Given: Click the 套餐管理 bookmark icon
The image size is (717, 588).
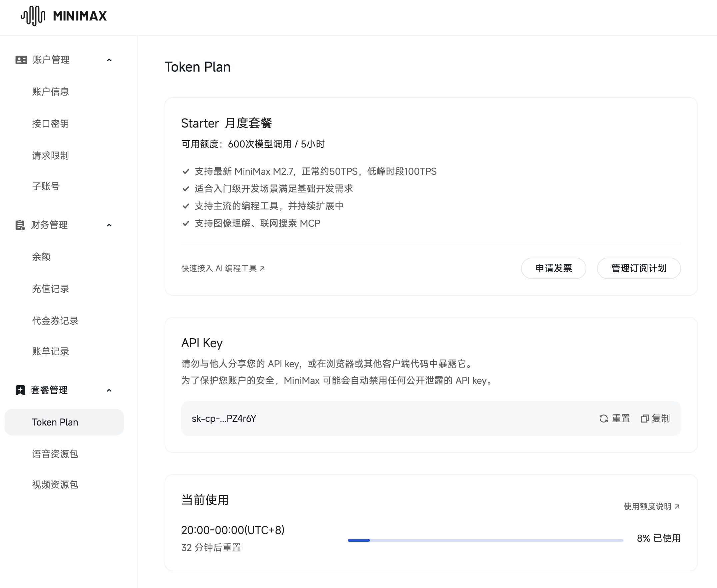Looking at the screenshot, I should (20, 390).
